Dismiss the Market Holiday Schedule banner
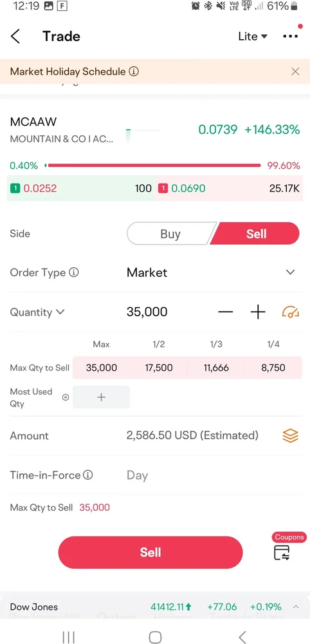Image resolution: width=310 pixels, height=644 pixels. 295,71
